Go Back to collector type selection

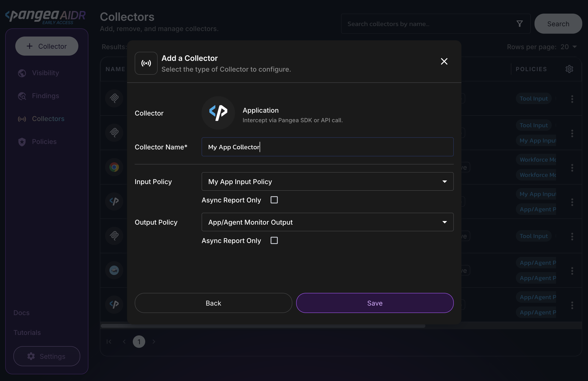coord(213,303)
